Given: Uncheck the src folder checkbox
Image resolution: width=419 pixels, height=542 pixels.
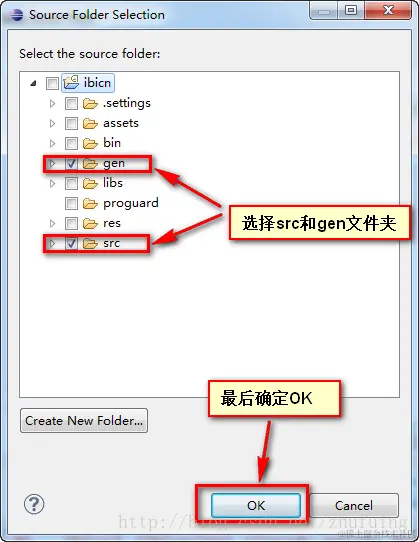Looking at the screenshot, I should (x=71, y=243).
